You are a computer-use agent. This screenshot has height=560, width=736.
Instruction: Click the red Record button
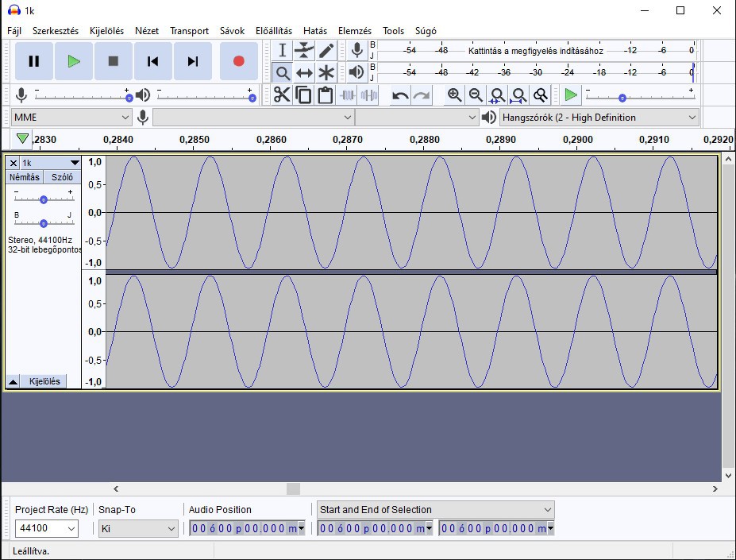[x=238, y=61]
